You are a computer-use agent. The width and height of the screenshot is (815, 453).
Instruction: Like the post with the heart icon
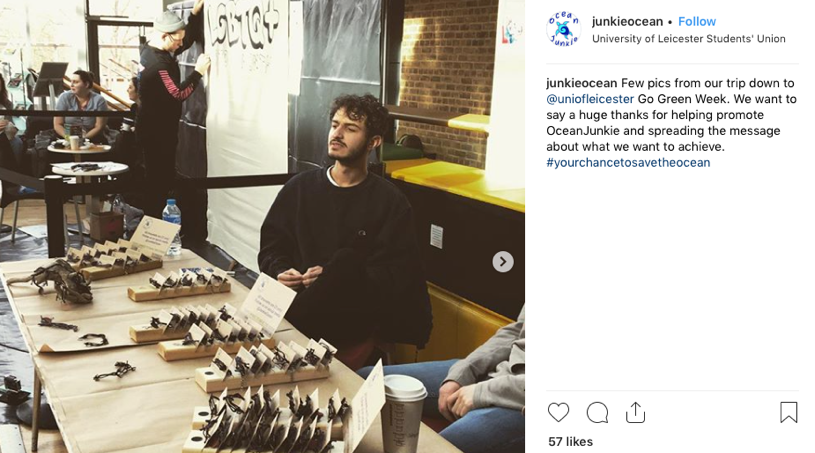click(559, 413)
